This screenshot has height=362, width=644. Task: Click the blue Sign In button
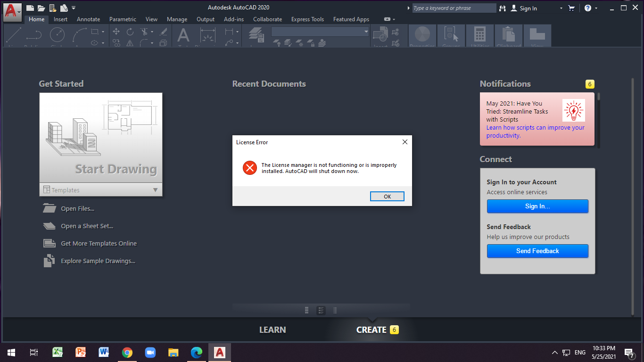(x=537, y=206)
